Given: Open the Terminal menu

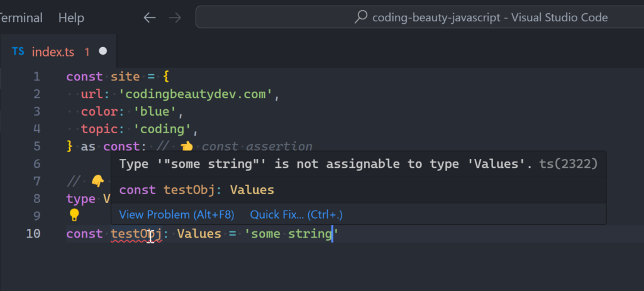Looking at the screenshot, I should tap(21, 18).
